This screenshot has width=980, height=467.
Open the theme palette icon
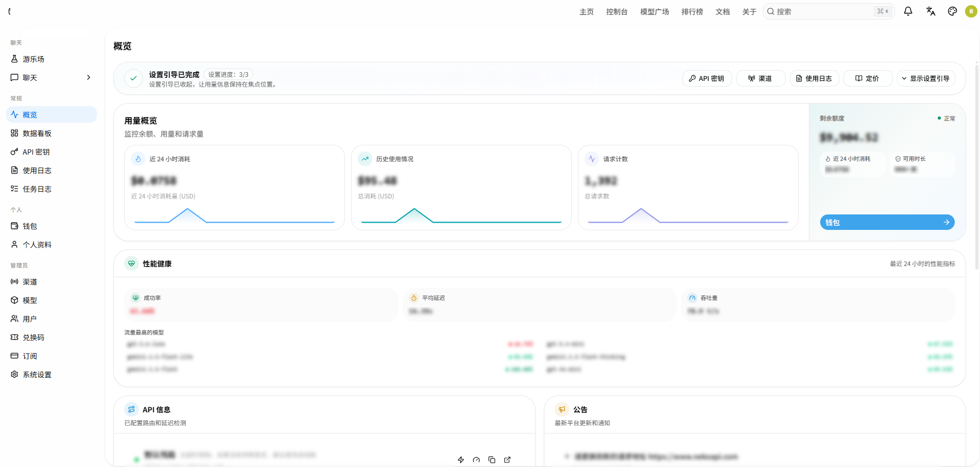click(x=952, y=11)
